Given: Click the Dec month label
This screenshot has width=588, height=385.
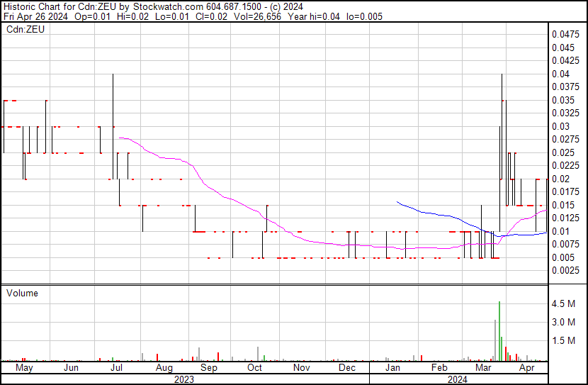Looking at the screenshot, I should click(347, 368).
